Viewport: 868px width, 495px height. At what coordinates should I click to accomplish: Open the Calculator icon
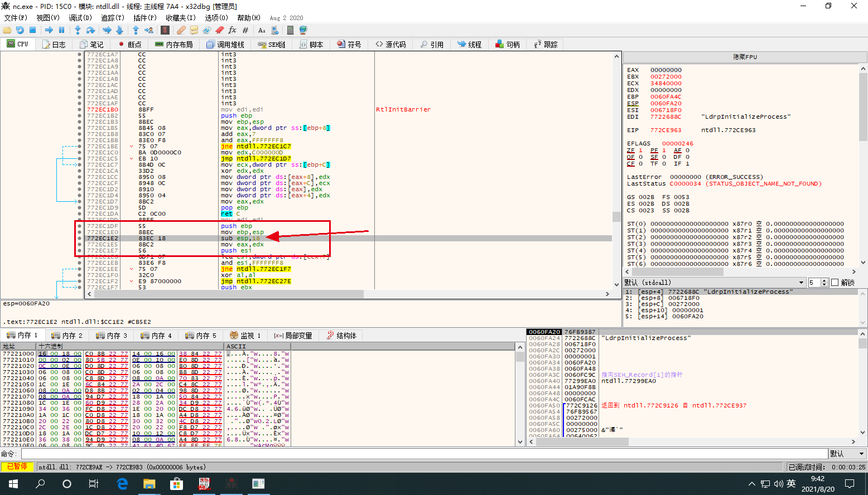tap(290, 30)
